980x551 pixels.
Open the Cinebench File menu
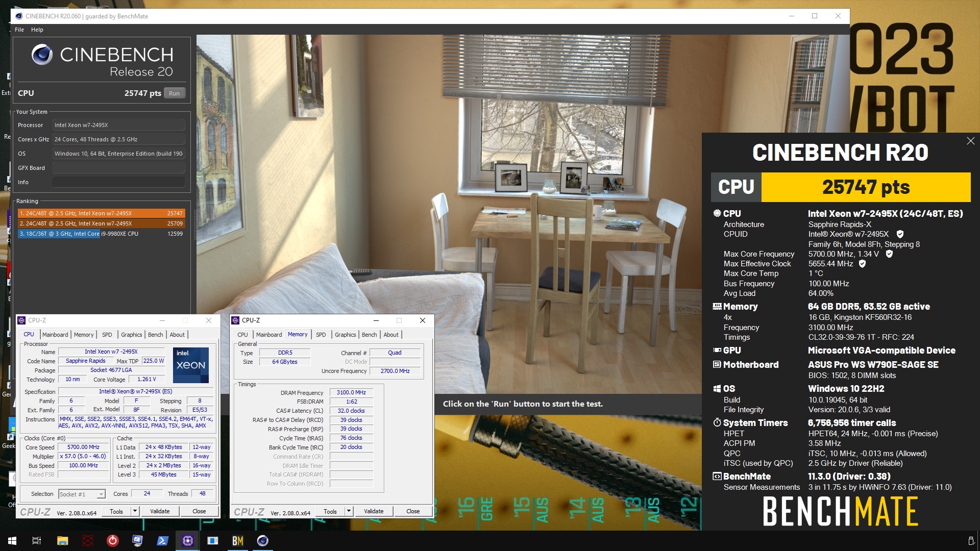tap(19, 30)
